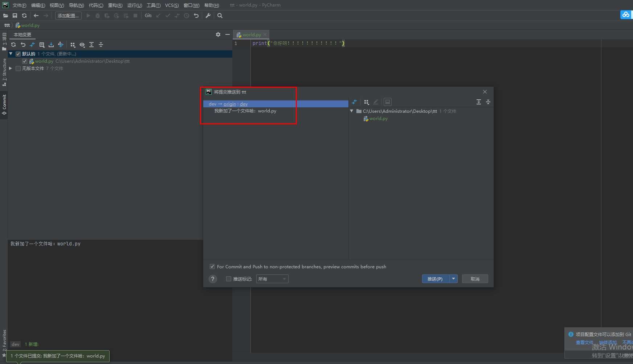Select commit 我新加了一个文件哈 in push dialog

tap(245, 111)
